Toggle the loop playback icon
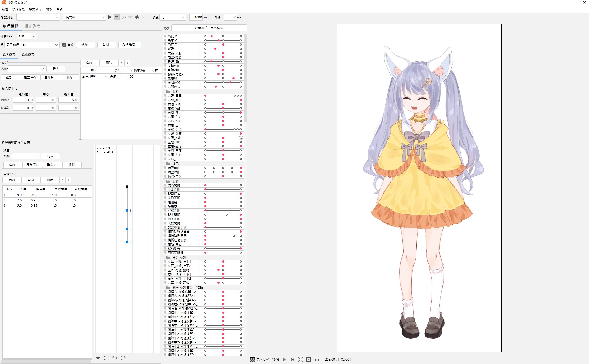The image size is (589, 364). (117, 17)
